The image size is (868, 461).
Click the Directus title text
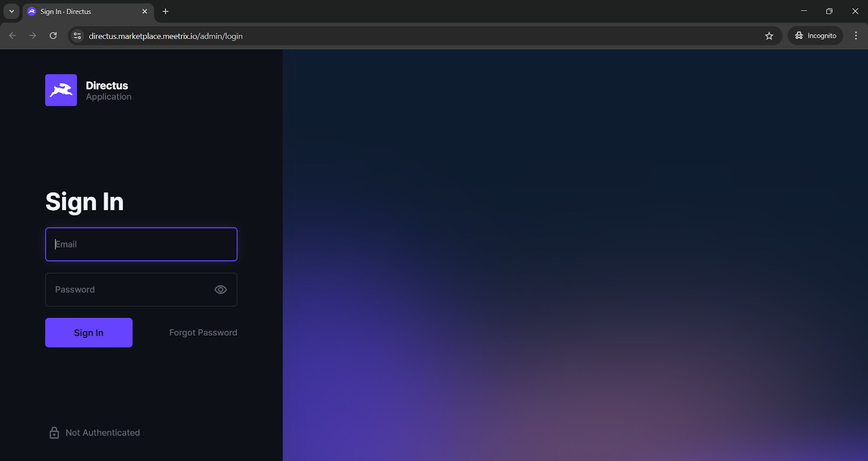coord(107,85)
